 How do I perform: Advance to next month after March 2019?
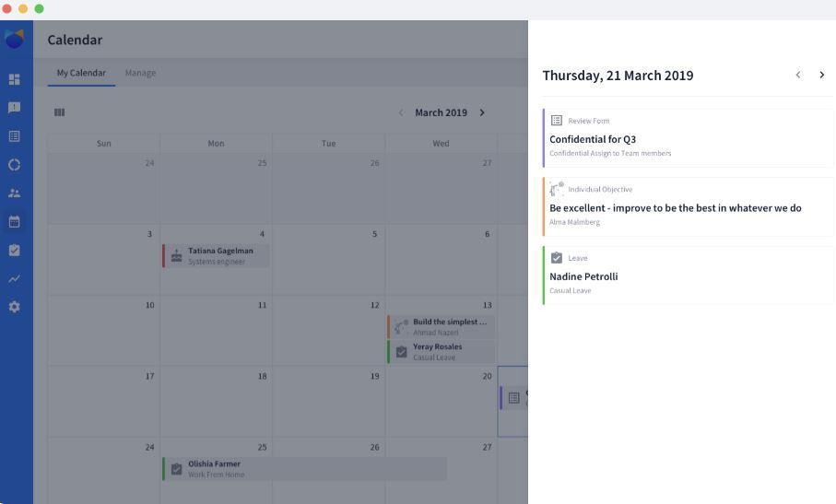[x=482, y=112]
